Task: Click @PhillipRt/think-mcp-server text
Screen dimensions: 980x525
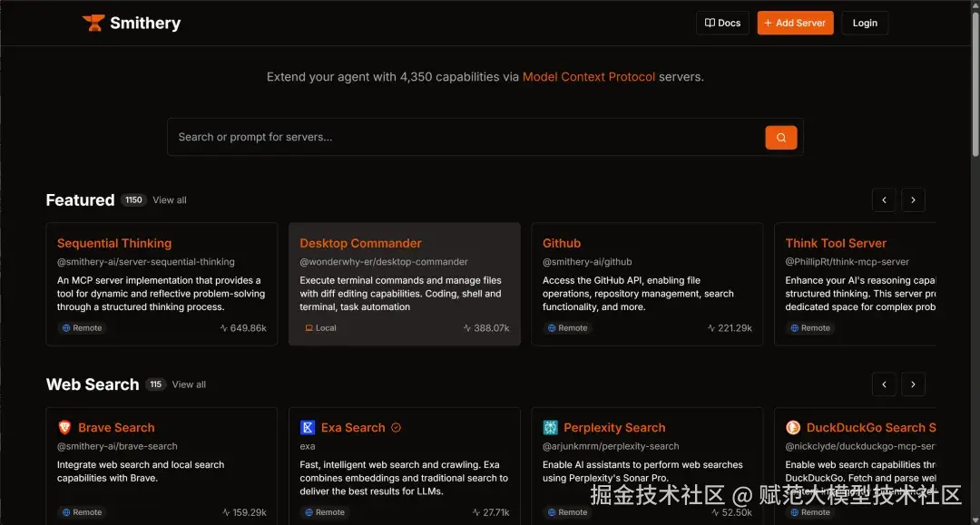Action: coord(847,261)
